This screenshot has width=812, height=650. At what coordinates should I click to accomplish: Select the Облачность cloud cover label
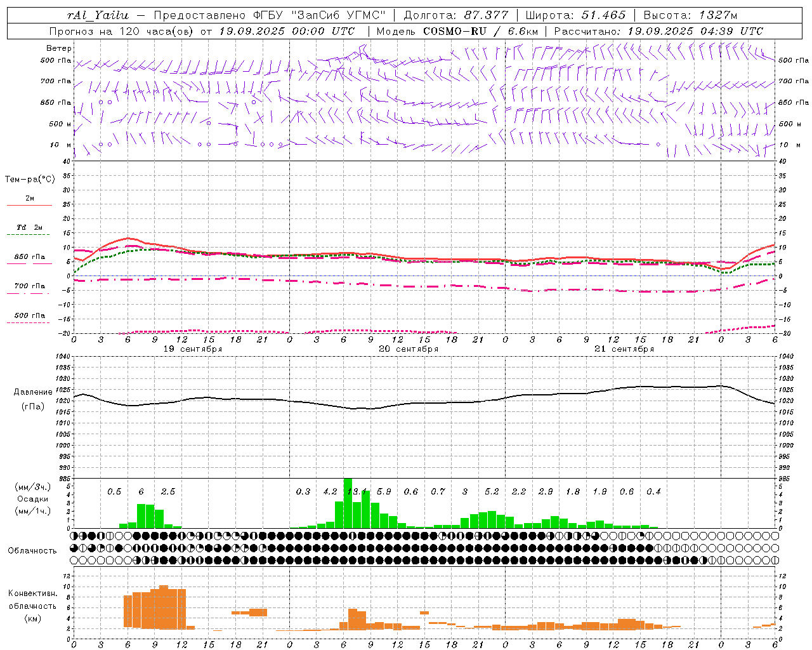pos(32,551)
